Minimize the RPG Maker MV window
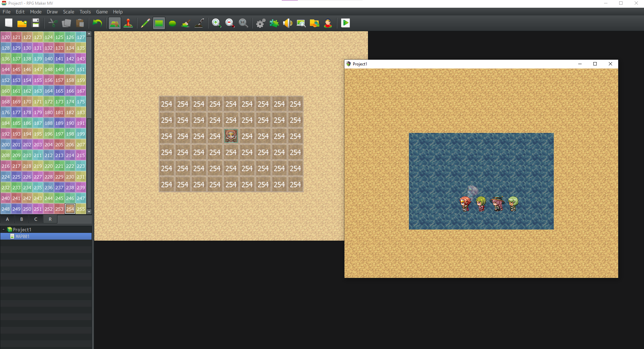Image resolution: width=644 pixels, height=349 pixels. (x=606, y=3)
